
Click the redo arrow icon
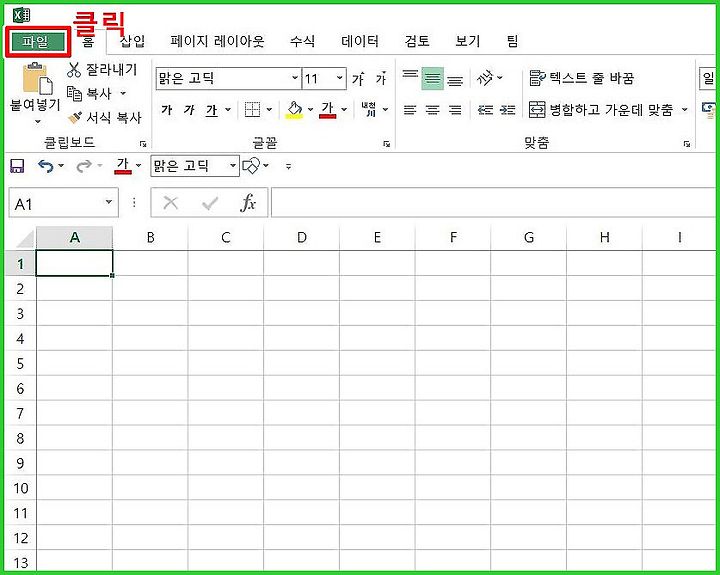pyautogui.click(x=84, y=166)
